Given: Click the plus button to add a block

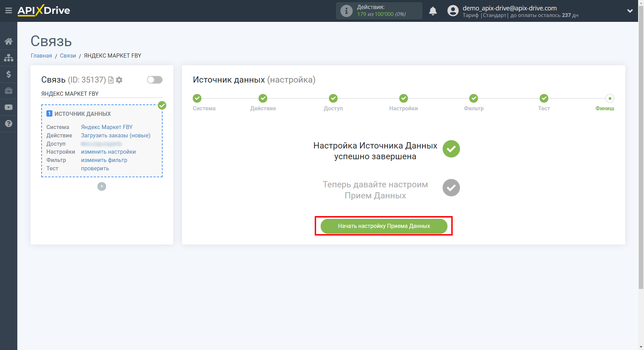Looking at the screenshot, I should [102, 186].
